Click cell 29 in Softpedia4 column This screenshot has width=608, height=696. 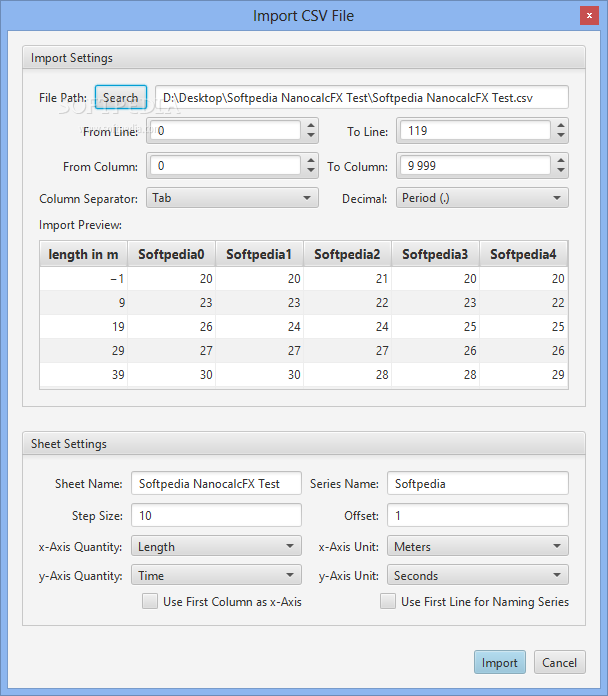coord(523,375)
